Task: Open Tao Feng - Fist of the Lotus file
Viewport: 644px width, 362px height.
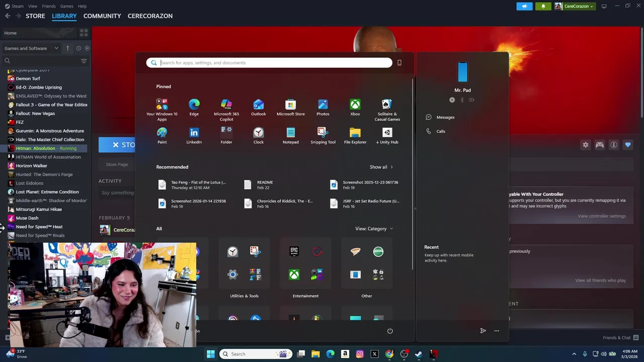Action: 192,185
